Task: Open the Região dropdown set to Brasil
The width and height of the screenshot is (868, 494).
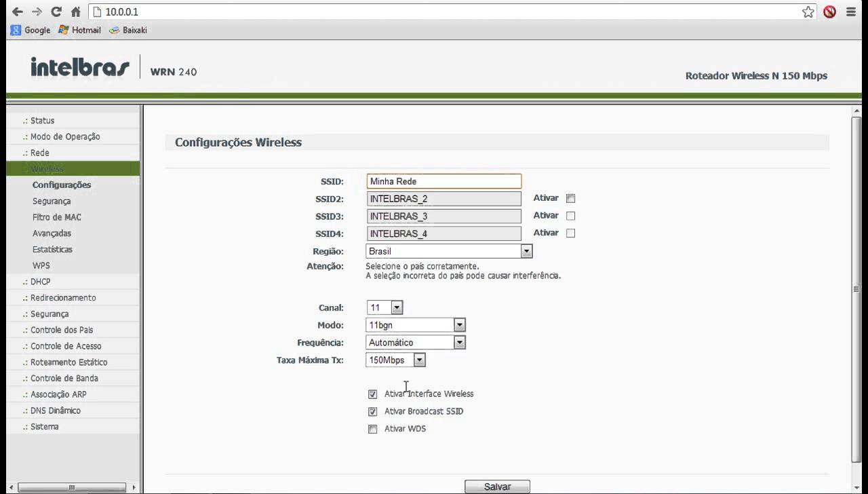Action: 449,251
